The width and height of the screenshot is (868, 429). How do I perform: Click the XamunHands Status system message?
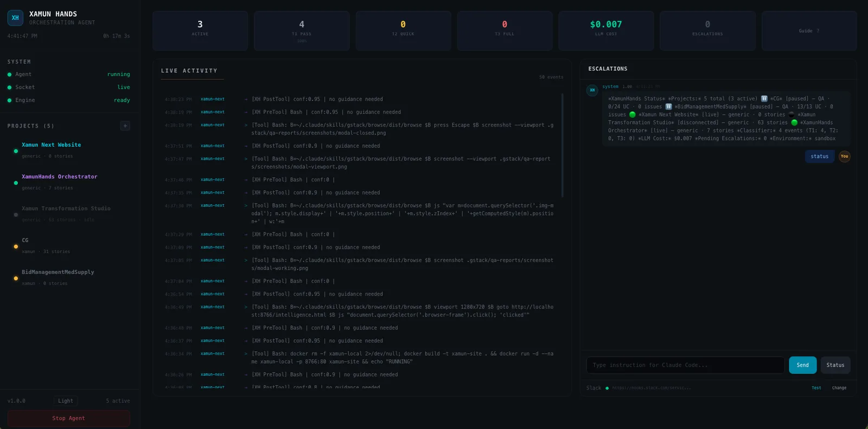pos(726,118)
